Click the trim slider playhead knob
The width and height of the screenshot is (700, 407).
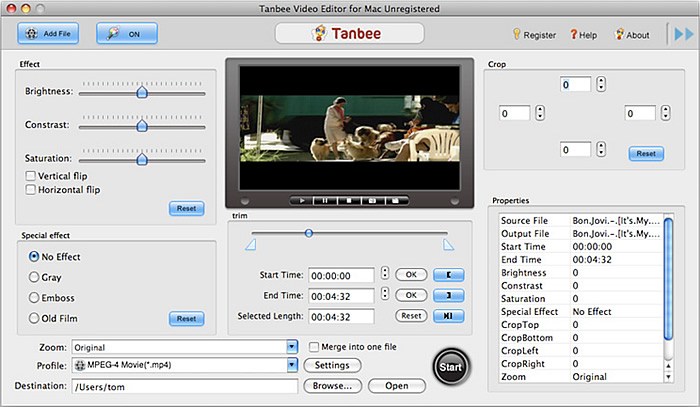coord(308,233)
